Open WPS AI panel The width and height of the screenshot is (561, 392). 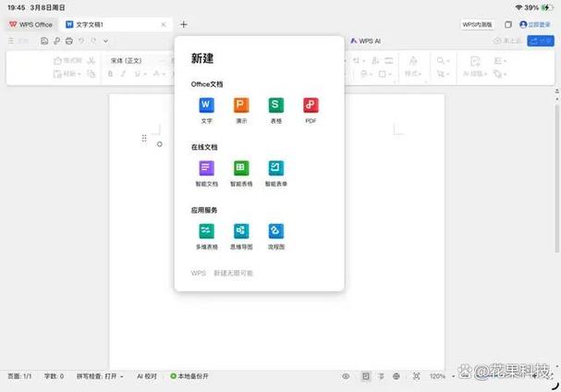[x=366, y=41]
